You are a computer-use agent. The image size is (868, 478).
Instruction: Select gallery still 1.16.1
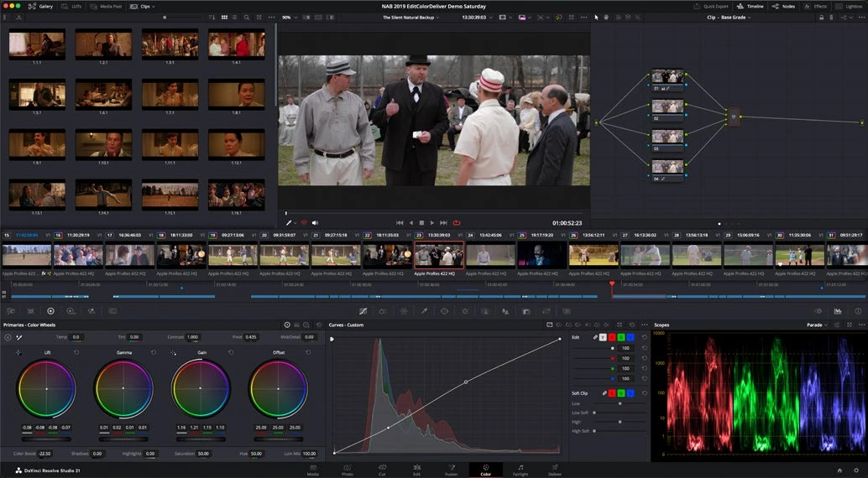[x=237, y=195]
